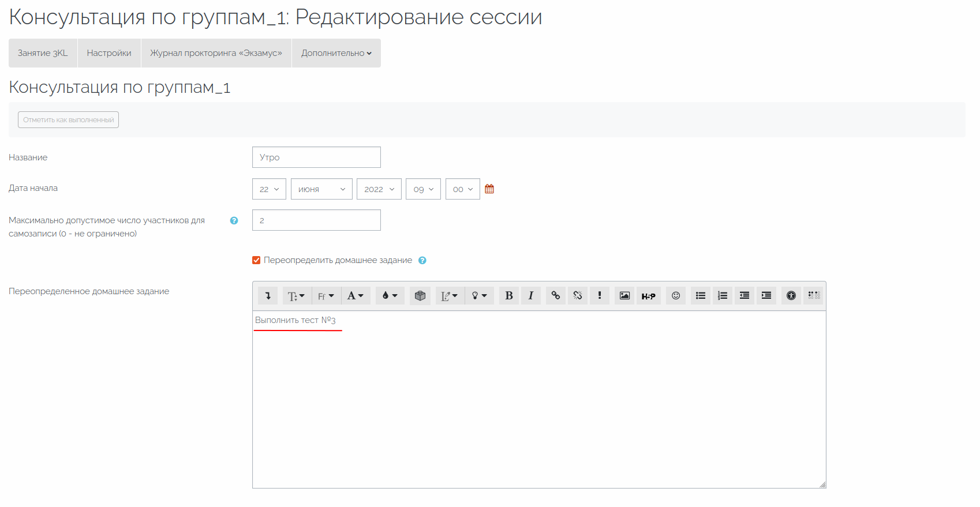Open the month dropdown showing 'июня'

coord(321,189)
